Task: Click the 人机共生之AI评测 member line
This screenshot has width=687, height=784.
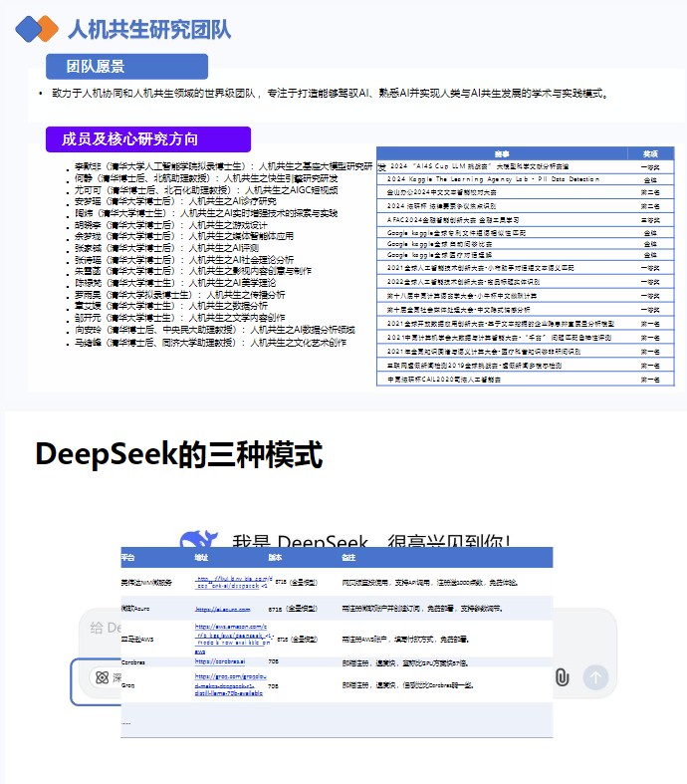Action: coord(166,248)
